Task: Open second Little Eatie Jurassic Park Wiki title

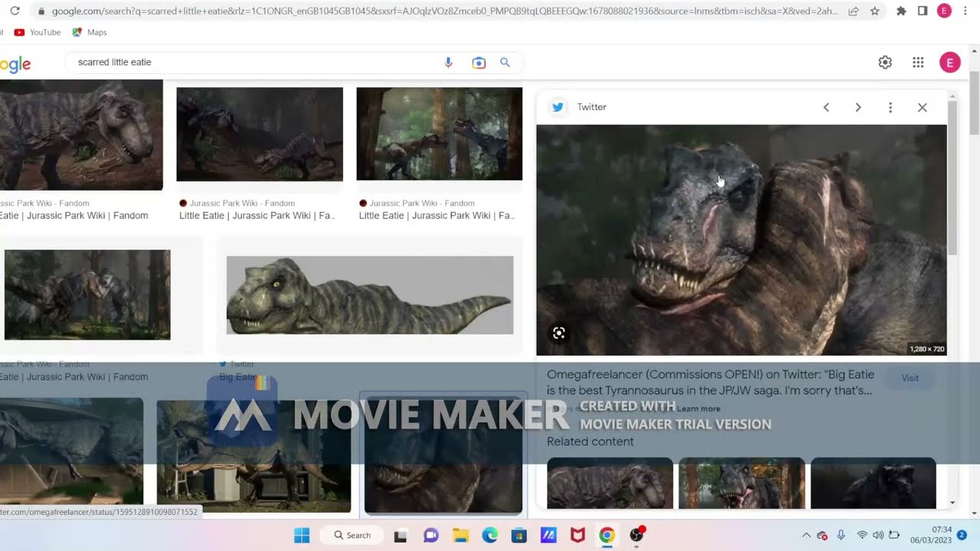Action: point(257,216)
